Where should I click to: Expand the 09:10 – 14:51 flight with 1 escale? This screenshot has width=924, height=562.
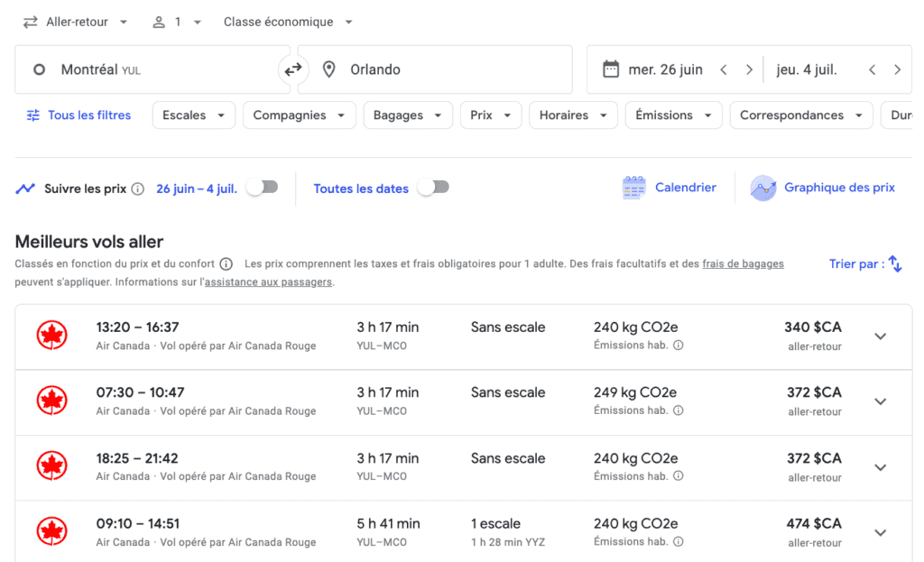coord(880,532)
